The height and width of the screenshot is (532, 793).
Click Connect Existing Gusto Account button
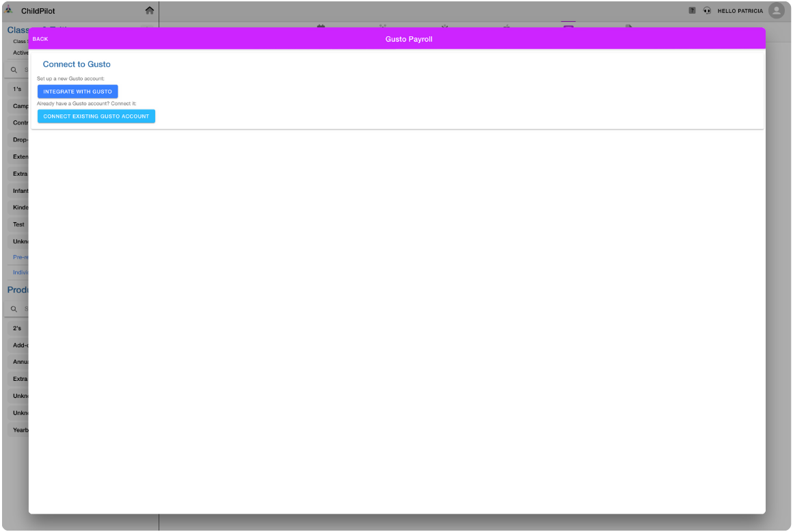96,116
